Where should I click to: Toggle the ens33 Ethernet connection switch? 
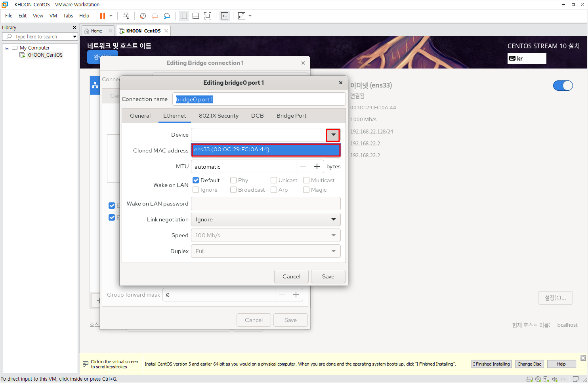(563, 86)
